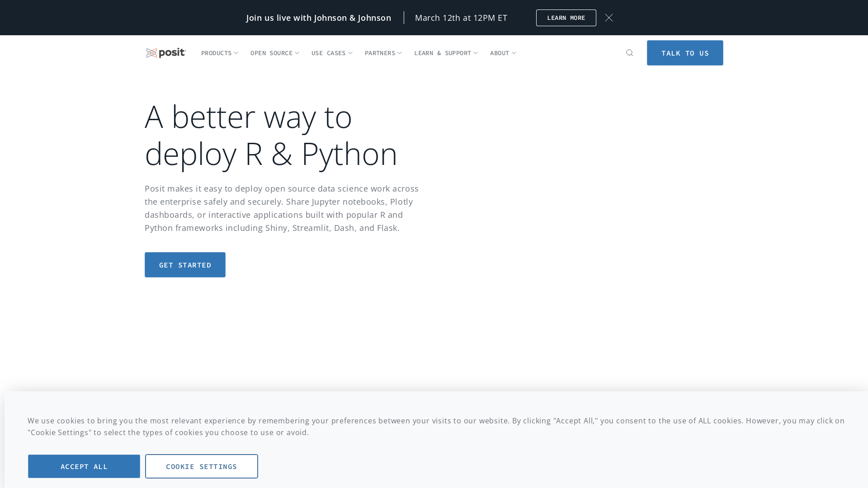The width and height of the screenshot is (868, 488).
Task: Open the ABOUT nav item
Action: pos(500,53)
